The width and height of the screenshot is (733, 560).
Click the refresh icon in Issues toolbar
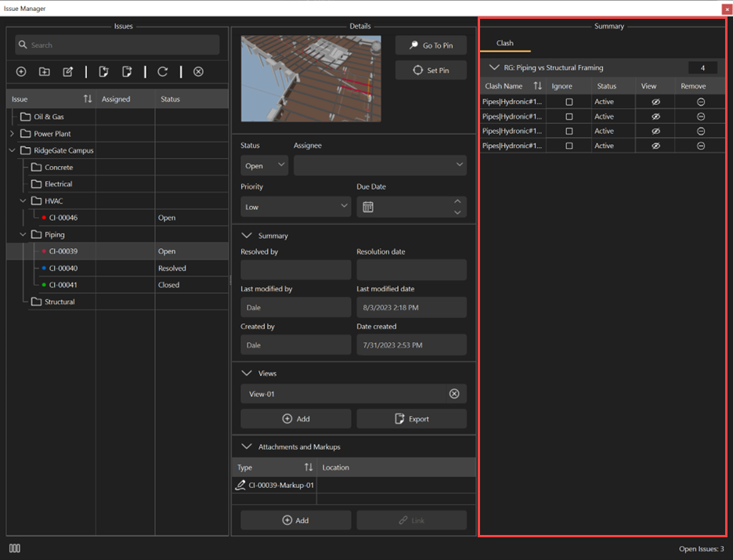[x=163, y=72]
